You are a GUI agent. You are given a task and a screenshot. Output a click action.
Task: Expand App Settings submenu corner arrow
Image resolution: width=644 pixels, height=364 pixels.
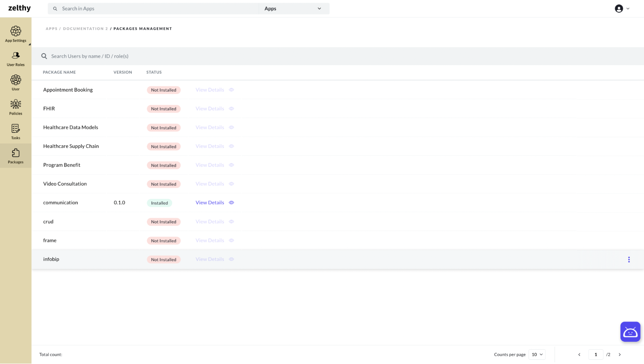point(30,44)
